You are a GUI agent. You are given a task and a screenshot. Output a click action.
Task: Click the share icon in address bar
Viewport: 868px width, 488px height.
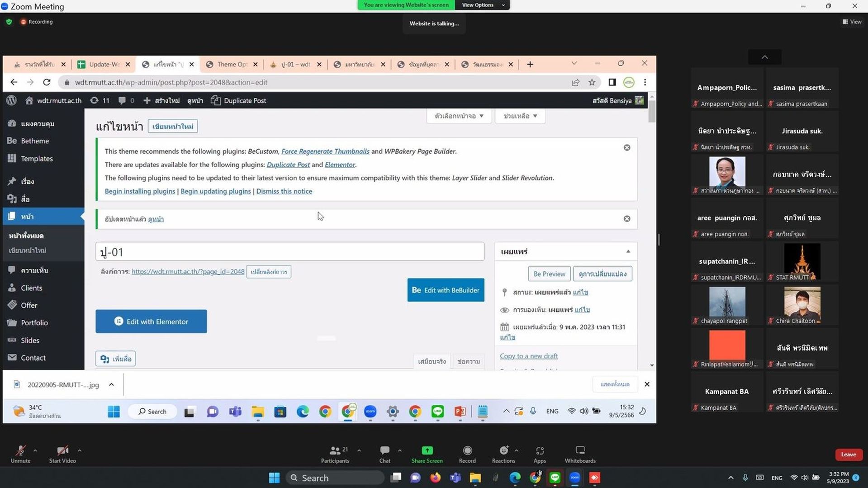point(575,82)
